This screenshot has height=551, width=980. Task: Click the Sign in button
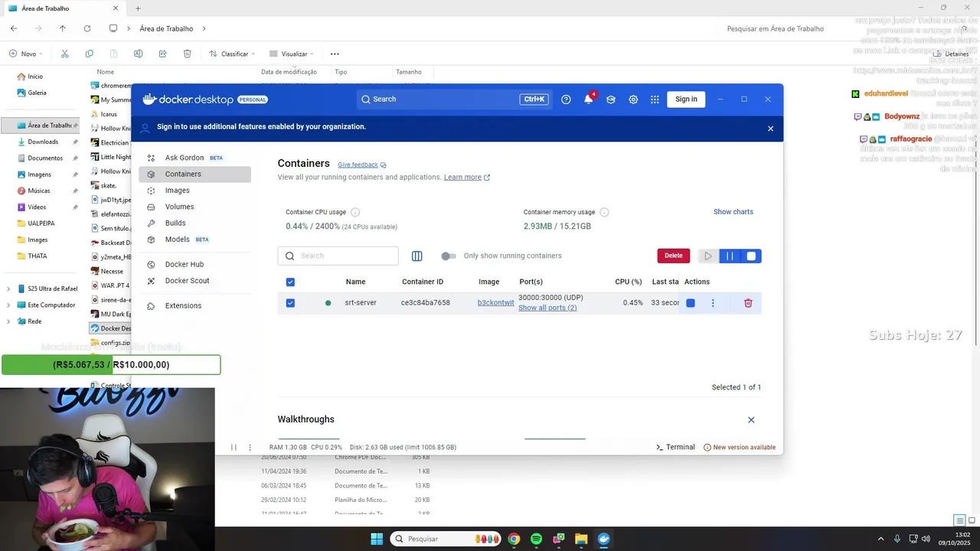tap(686, 99)
